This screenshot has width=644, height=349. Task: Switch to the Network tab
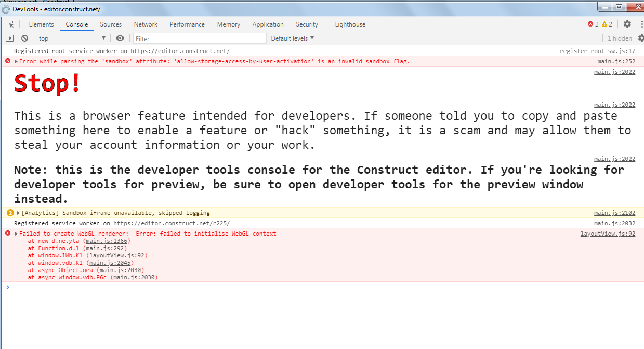tap(146, 24)
